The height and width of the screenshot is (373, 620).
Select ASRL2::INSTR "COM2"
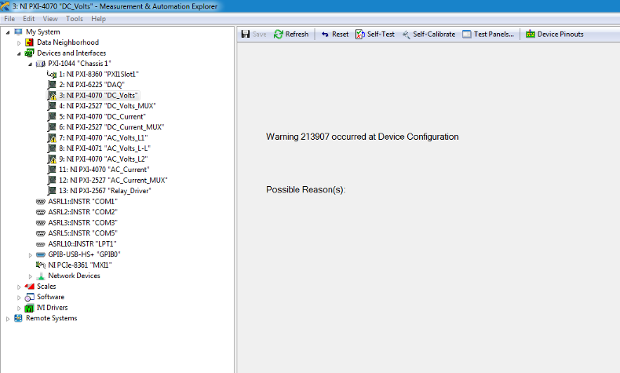pos(83,212)
